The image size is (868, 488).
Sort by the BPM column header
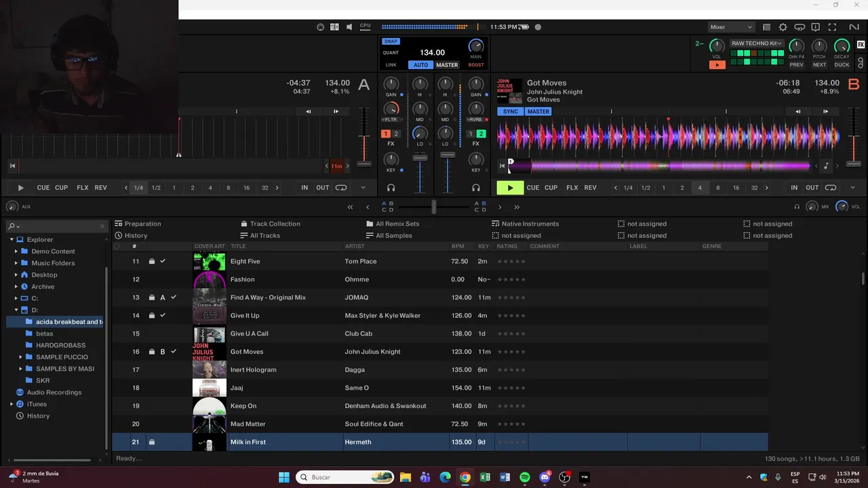pos(458,246)
